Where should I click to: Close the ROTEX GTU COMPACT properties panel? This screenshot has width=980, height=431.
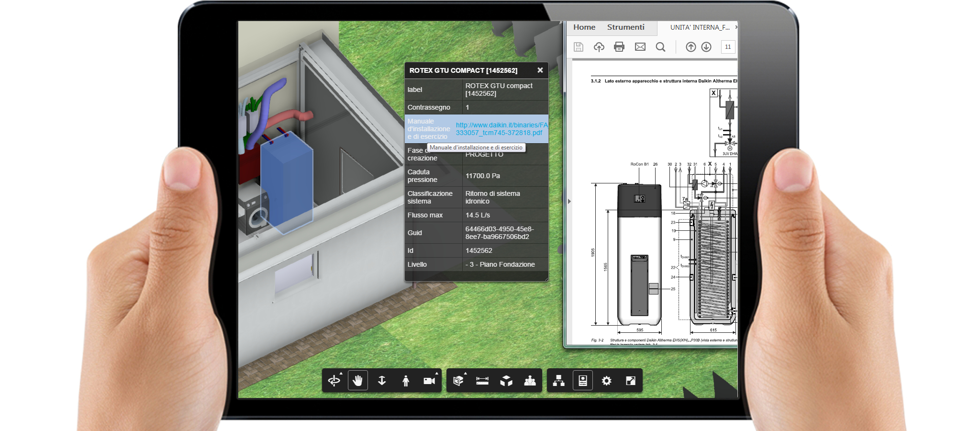point(540,70)
